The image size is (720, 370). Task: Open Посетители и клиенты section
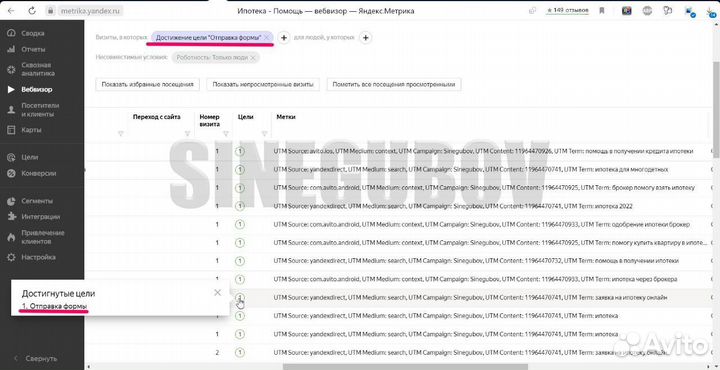point(40,110)
